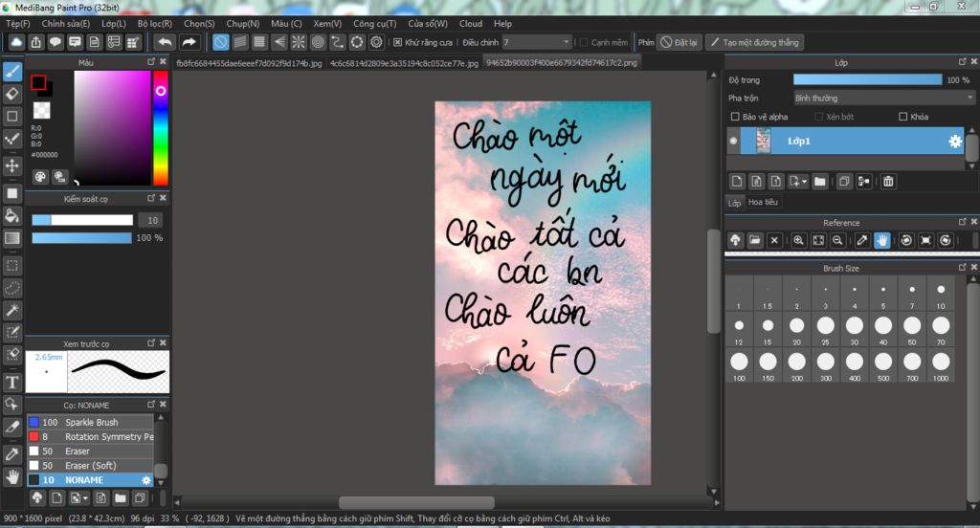Open Bộ lọc(R) menu
Screen dimensions: 980x528
click(155, 24)
